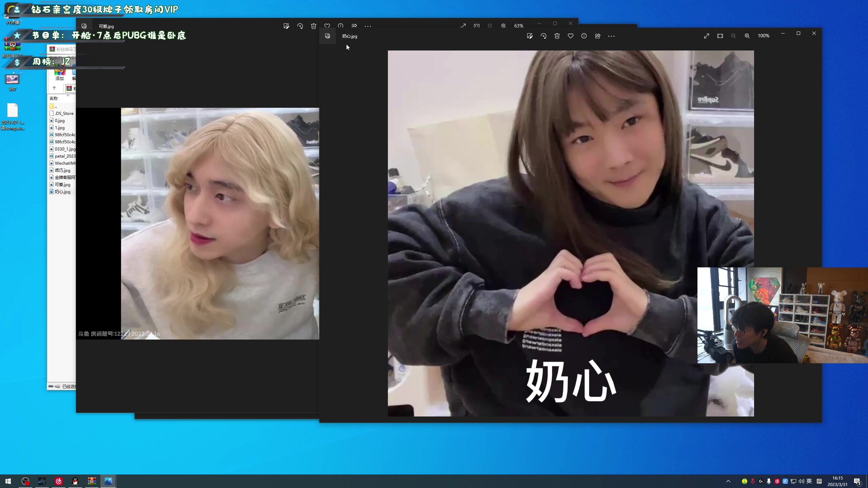
Task: Open Windows Start menu
Action: click(8, 481)
